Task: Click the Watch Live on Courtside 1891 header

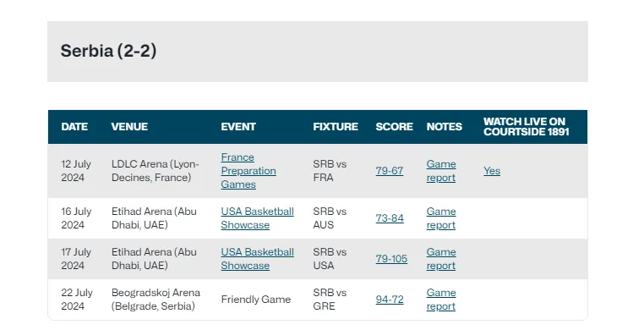Action: pos(527,127)
